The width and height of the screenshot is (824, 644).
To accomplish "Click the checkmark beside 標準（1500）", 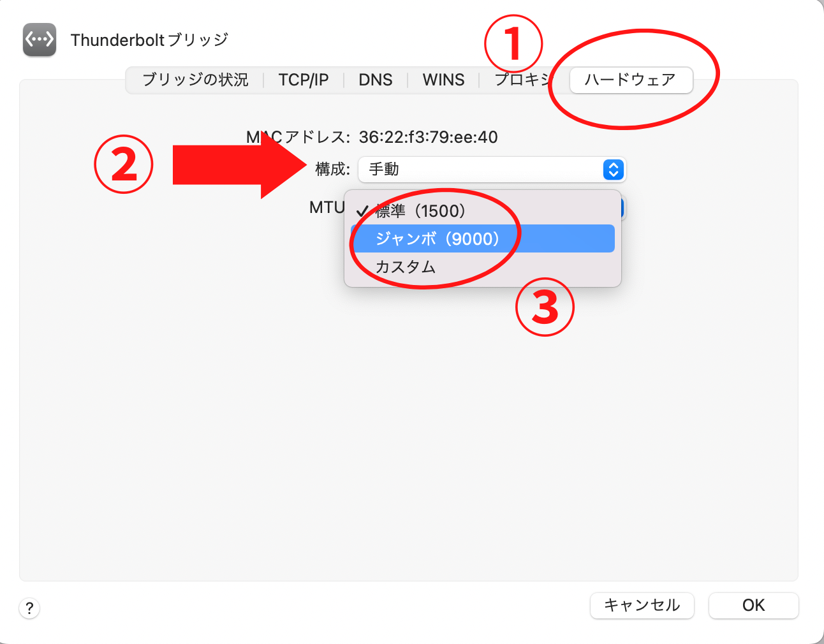I will (364, 209).
